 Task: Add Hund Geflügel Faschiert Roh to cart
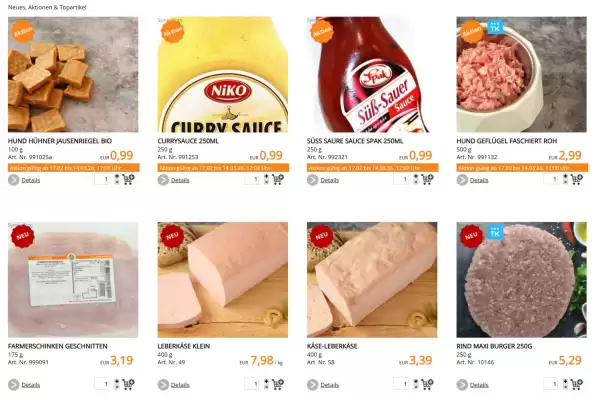(x=576, y=179)
